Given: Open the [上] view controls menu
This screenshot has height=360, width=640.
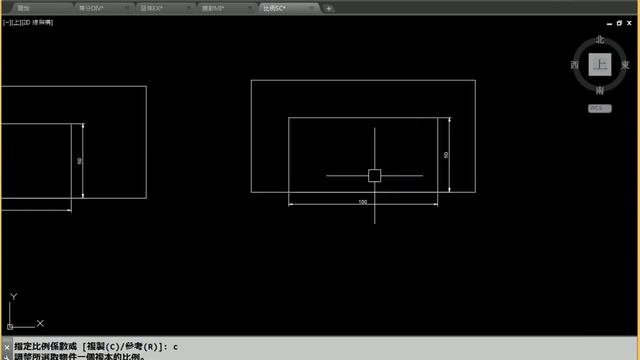Looking at the screenshot, I should (16, 22).
